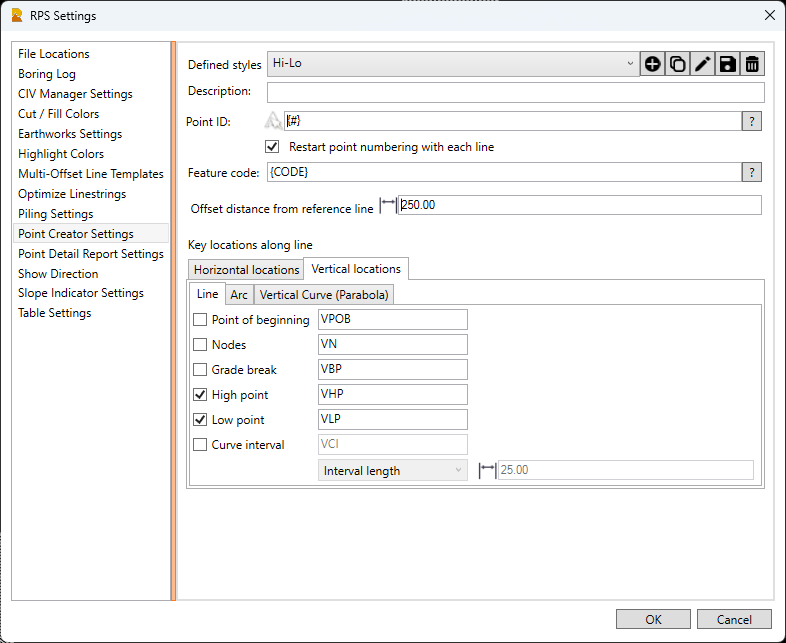Click the edit style pencil icon
The width and height of the screenshot is (786, 643).
click(702, 64)
